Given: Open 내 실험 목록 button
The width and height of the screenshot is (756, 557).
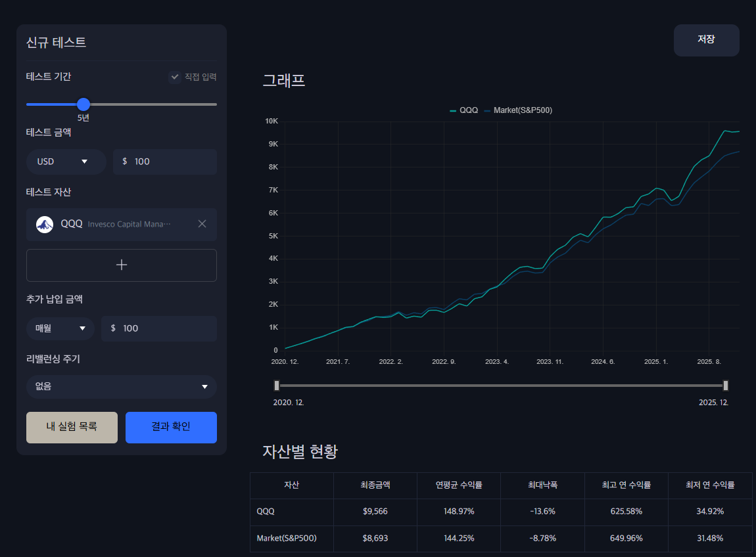Looking at the screenshot, I should [72, 427].
